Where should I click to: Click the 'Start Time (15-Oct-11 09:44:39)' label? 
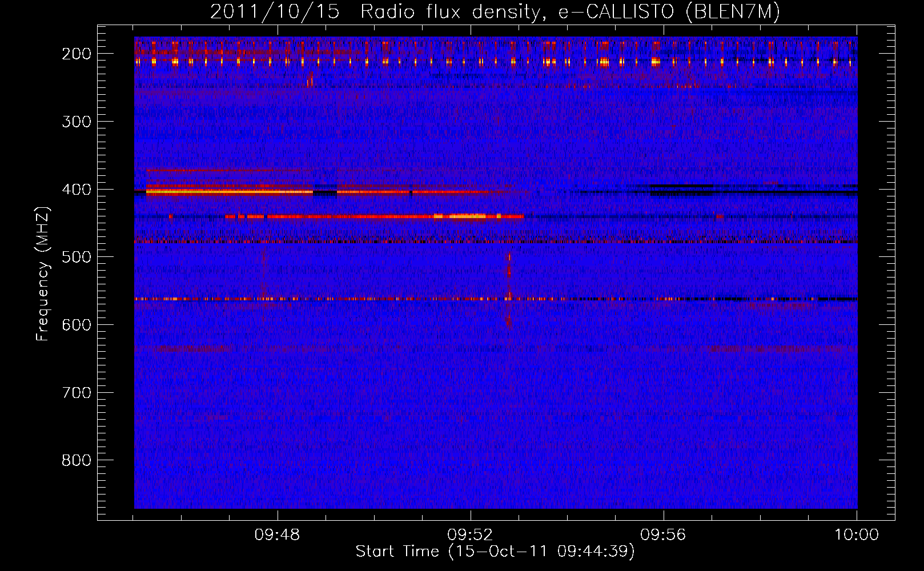tap(495, 551)
